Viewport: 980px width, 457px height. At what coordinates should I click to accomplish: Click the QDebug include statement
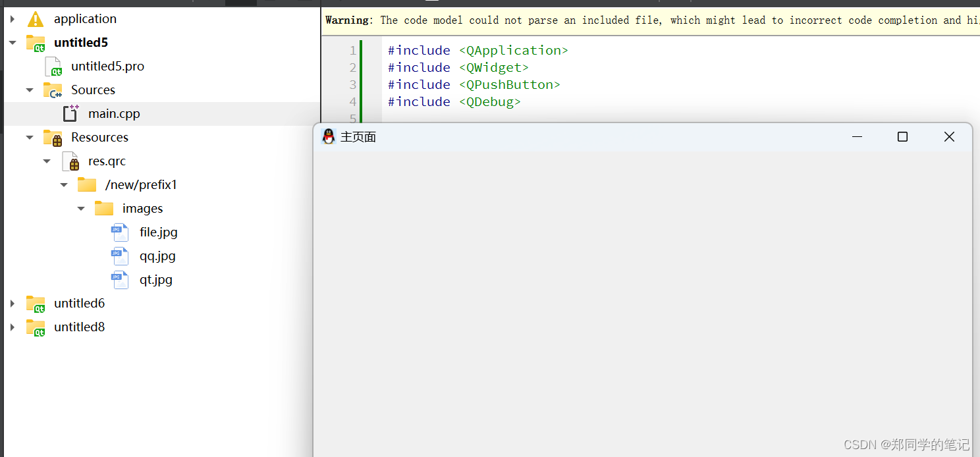tap(454, 101)
